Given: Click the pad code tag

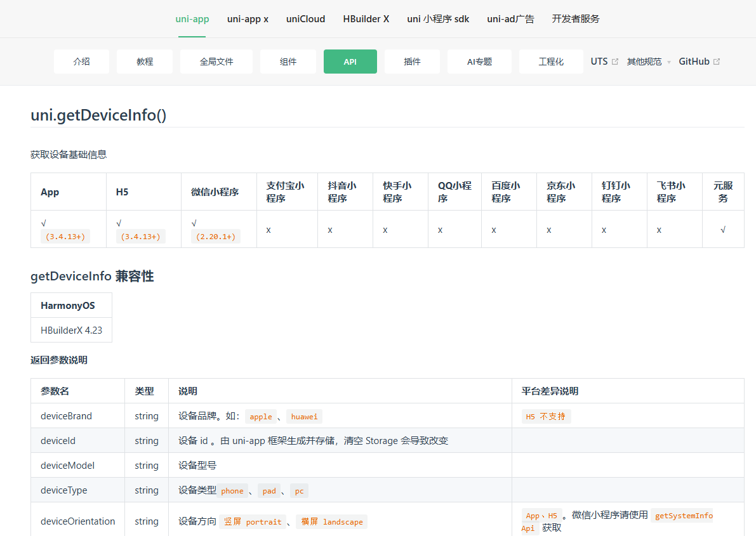Looking at the screenshot, I should pos(269,491).
